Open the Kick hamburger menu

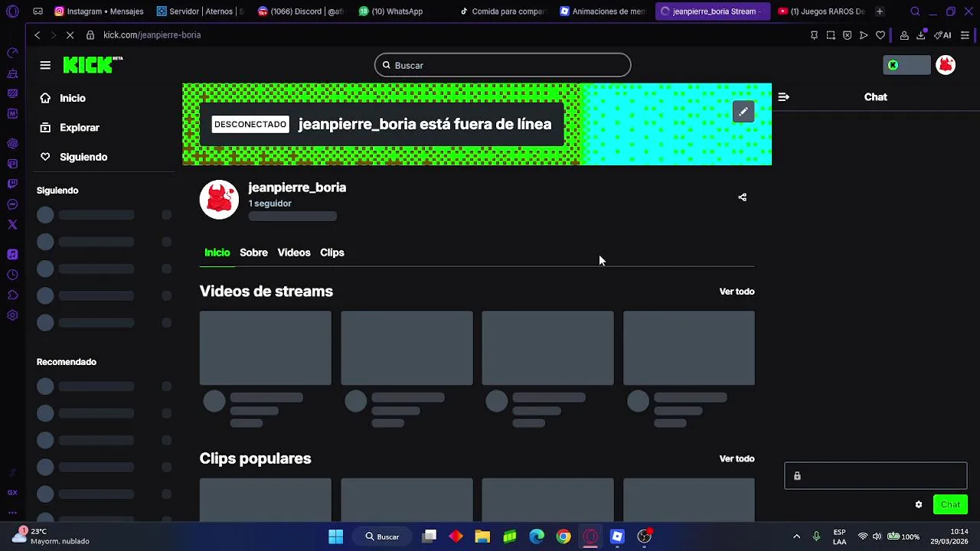click(45, 65)
